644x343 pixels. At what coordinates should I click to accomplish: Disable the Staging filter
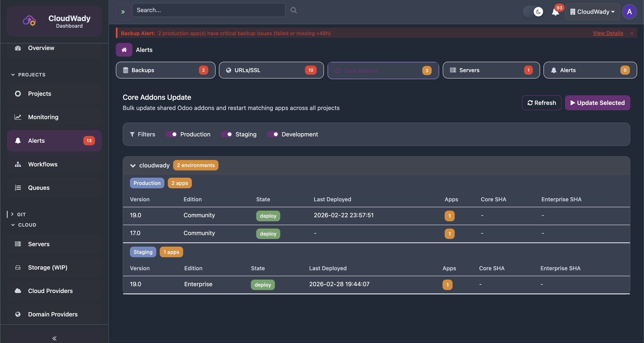pos(227,134)
